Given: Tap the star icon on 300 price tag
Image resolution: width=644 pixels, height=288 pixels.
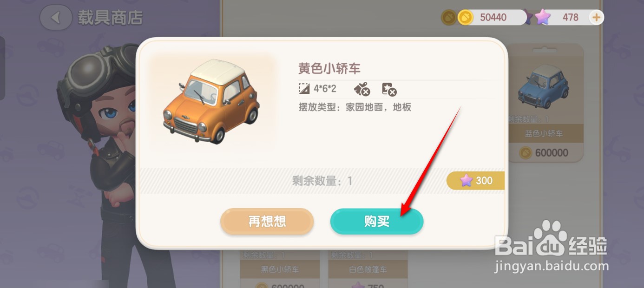Looking at the screenshot, I should (x=466, y=181).
